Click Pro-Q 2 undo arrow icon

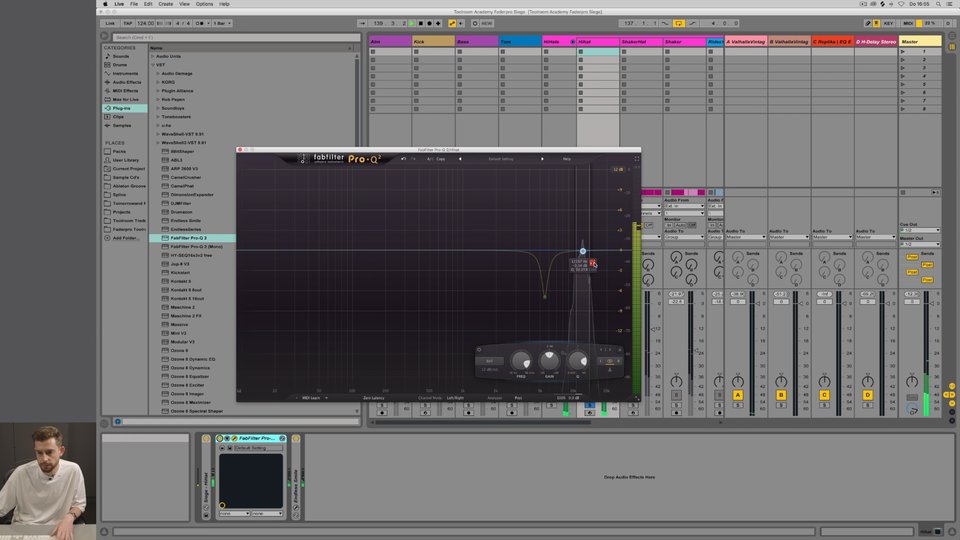click(x=403, y=159)
